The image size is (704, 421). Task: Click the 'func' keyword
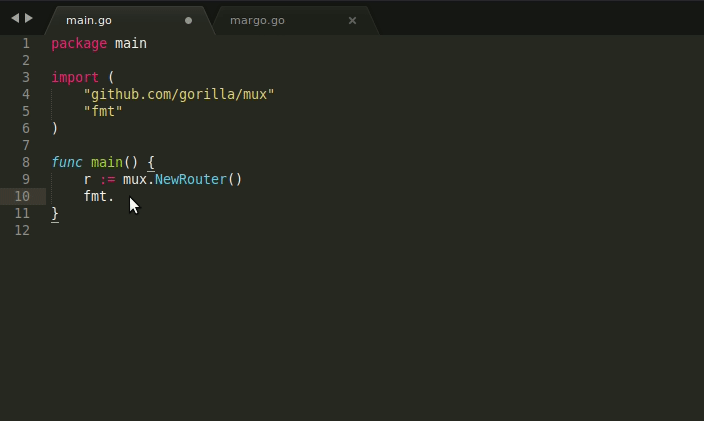pos(67,162)
